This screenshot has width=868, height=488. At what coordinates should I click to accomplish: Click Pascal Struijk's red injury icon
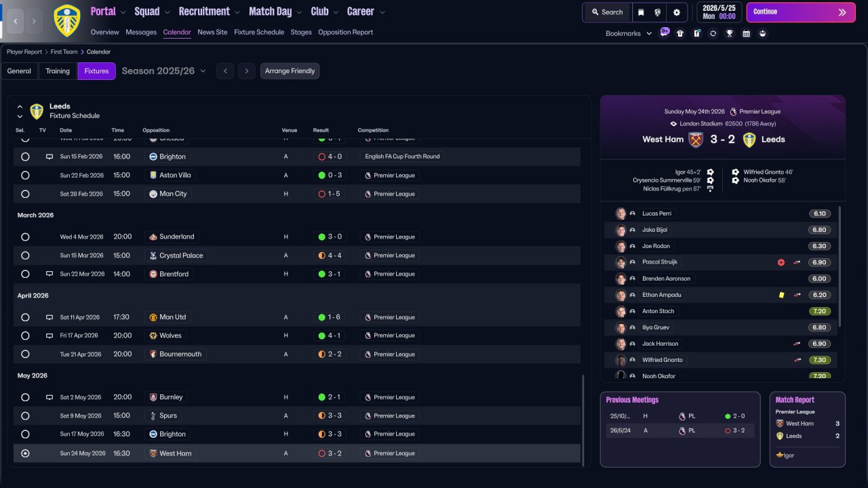click(781, 262)
